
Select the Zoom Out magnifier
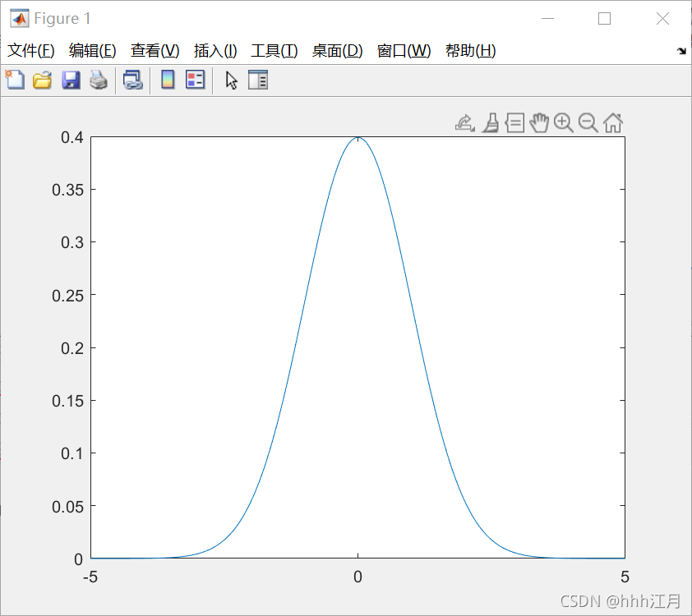pyautogui.click(x=588, y=123)
